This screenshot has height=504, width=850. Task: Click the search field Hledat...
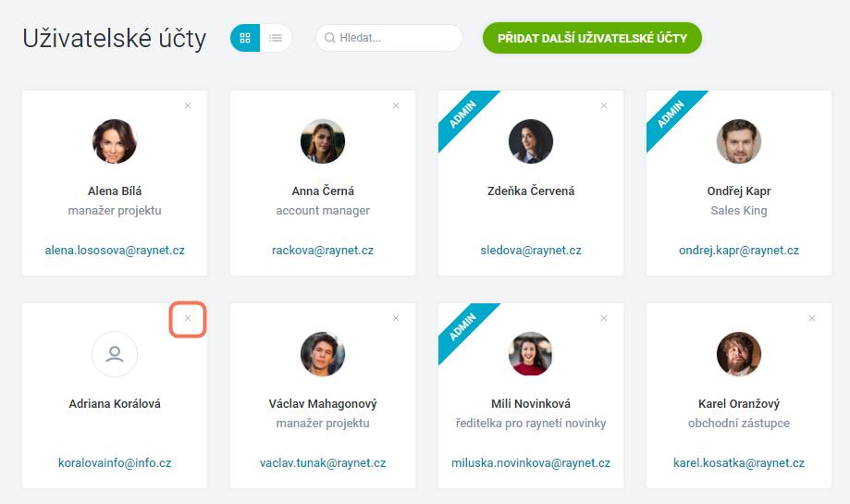(389, 38)
